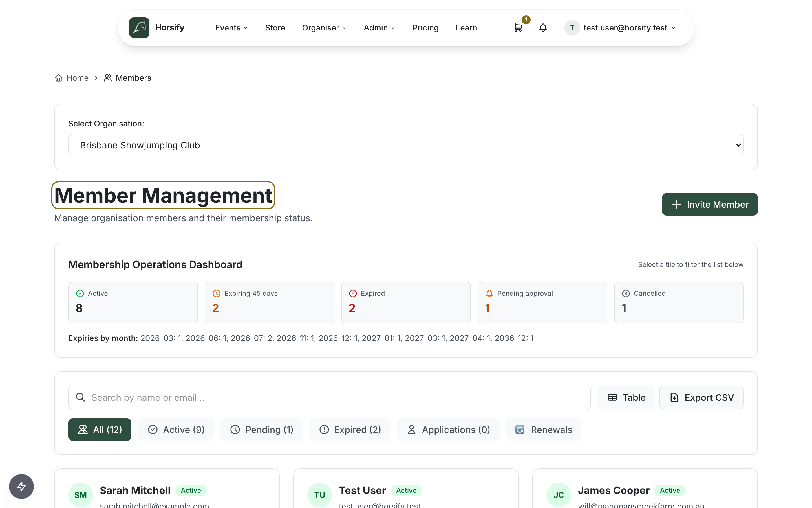Expand the Events menu

pos(231,28)
